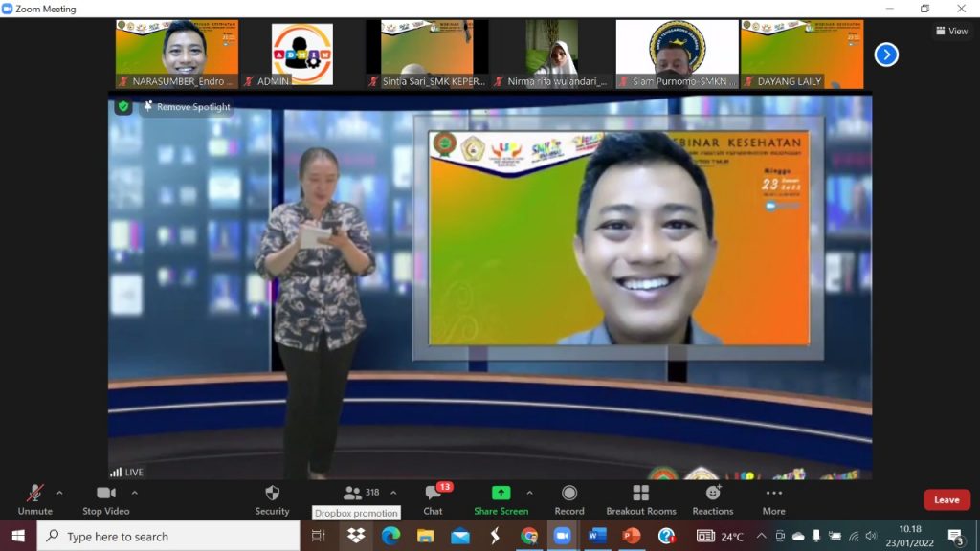This screenshot has height=551, width=980.
Task: Unmute the microphone
Action: coord(35,495)
